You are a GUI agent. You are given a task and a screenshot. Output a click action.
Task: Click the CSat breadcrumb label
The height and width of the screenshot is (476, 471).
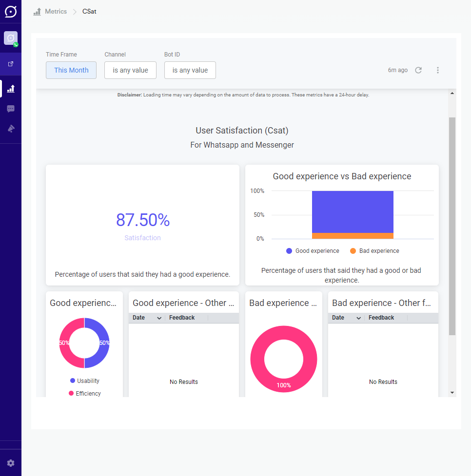pos(89,12)
